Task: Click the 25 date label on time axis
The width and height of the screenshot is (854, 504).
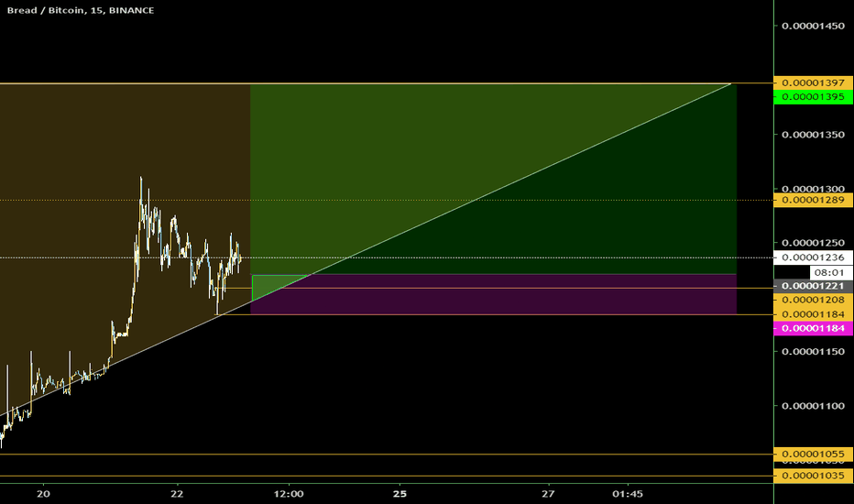Action: [x=400, y=494]
